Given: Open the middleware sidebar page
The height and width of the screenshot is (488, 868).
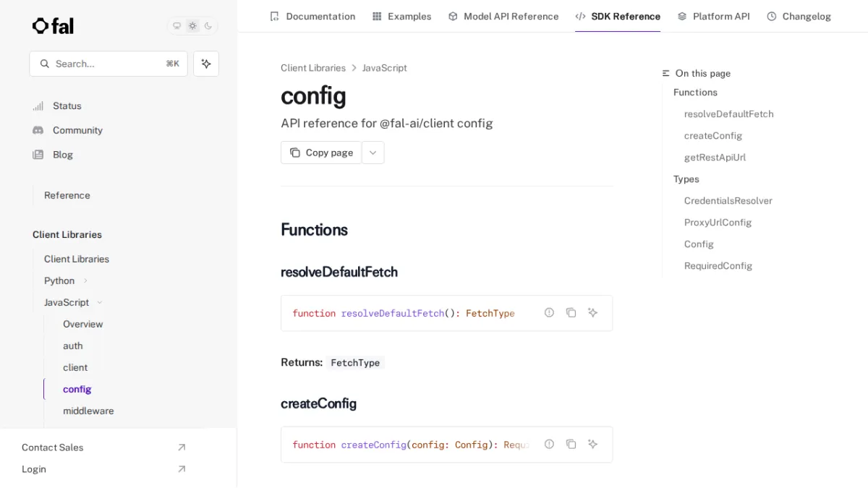Looking at the screenshot, I should click(88, 411).
